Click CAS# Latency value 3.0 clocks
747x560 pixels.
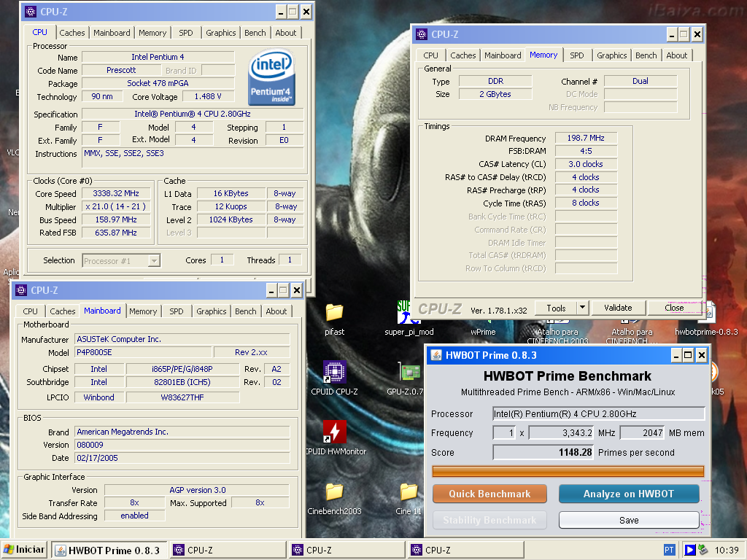586,164
